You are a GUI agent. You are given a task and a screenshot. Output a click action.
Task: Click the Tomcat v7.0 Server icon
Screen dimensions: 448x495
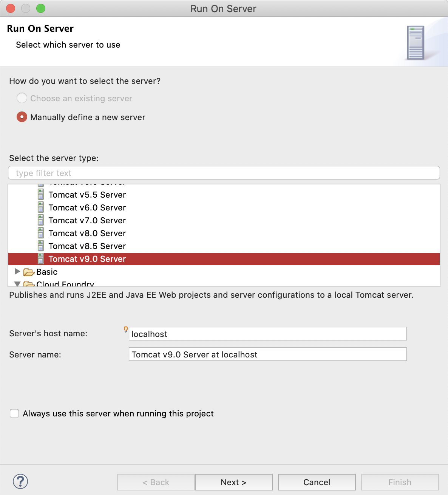pos(41,220)
